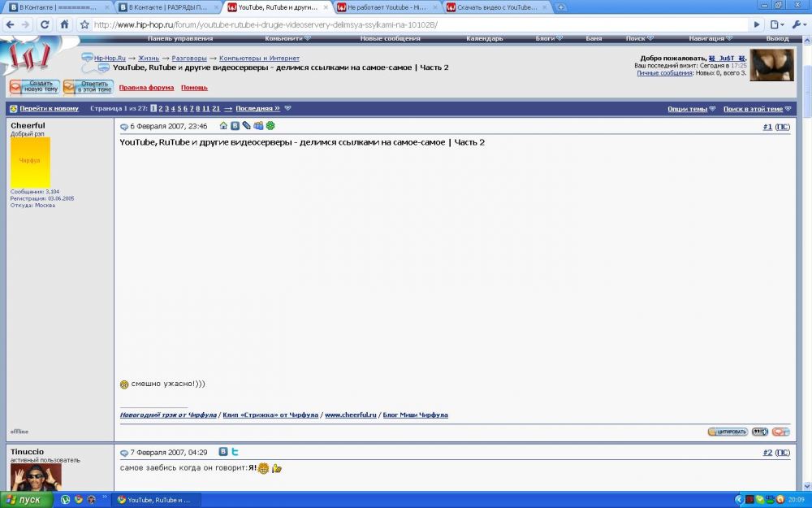Click the Новогодний трэк от Чирфула link
This screenshot has height=508, width=812.
point(168,415)
